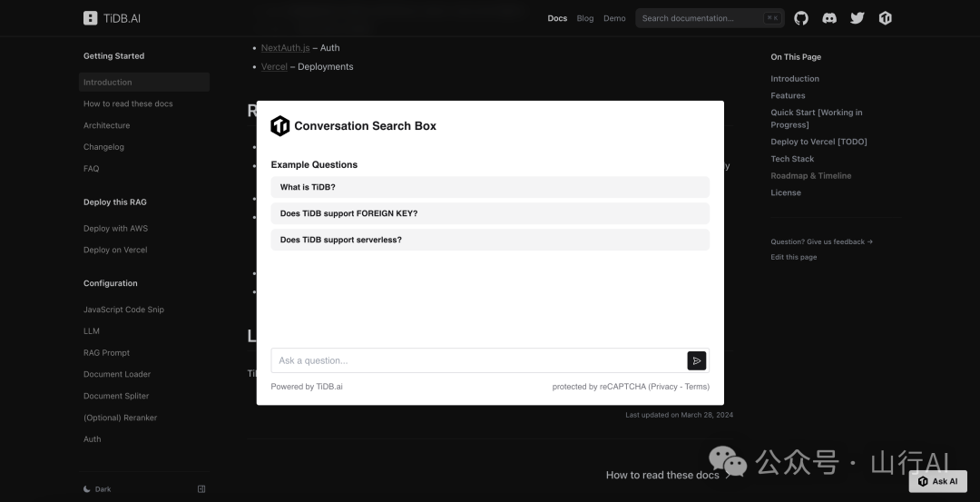Choose the FOREIGN KEY example question

(490, 213)
